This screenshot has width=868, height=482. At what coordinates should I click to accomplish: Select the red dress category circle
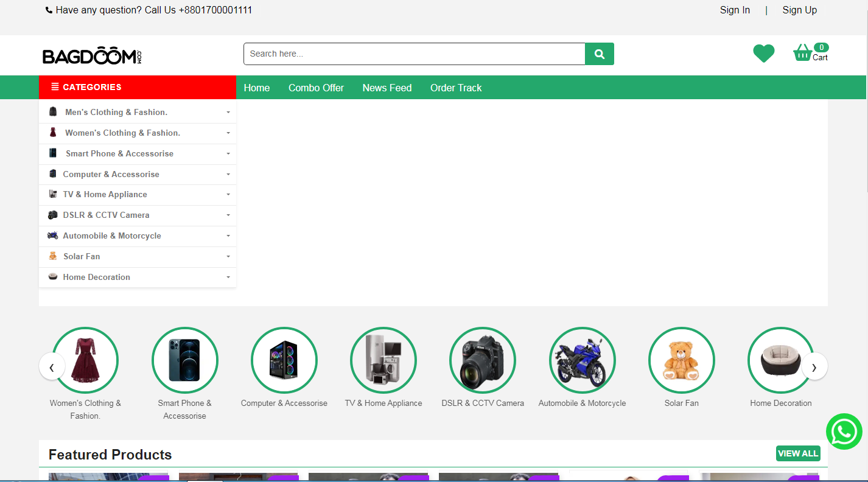click(85, 360)
